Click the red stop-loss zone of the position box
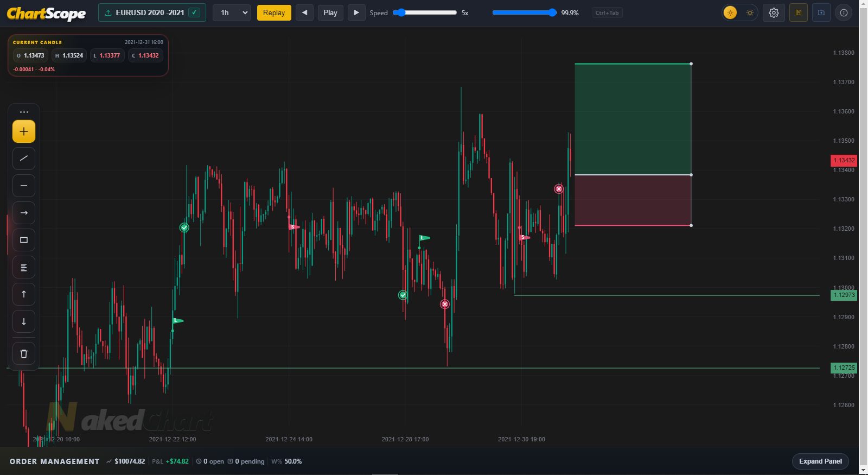Image resolution: width=868 pixels, height=475 pixels. click(633, 200)
